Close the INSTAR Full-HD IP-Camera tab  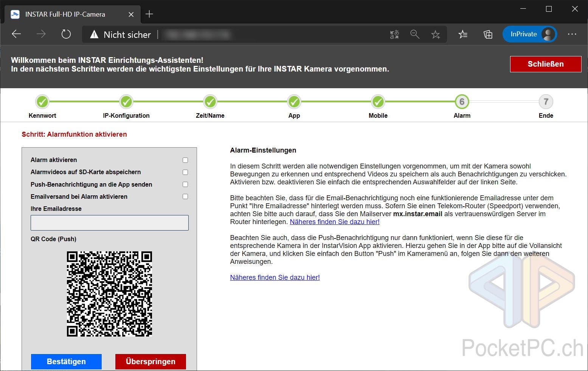131,14
